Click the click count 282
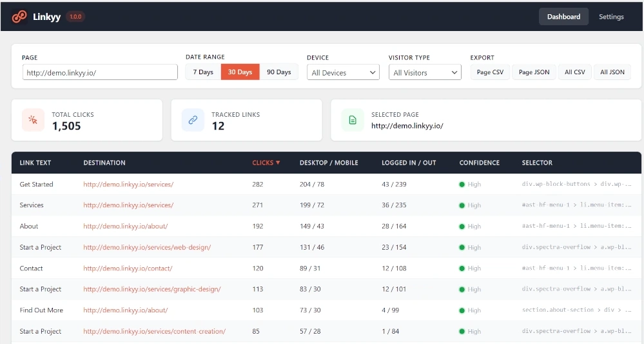Screen dimensions: 644x344 click(x=257, y=184)
